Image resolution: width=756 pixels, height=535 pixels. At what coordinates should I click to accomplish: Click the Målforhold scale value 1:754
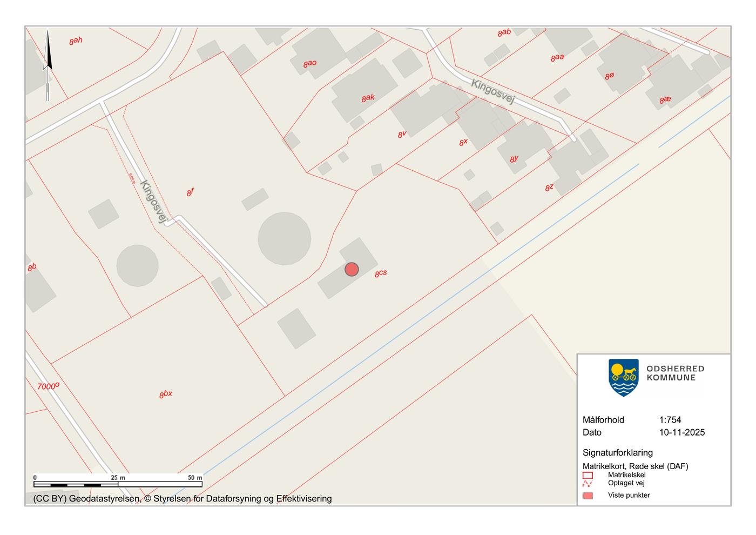[670, 420]
